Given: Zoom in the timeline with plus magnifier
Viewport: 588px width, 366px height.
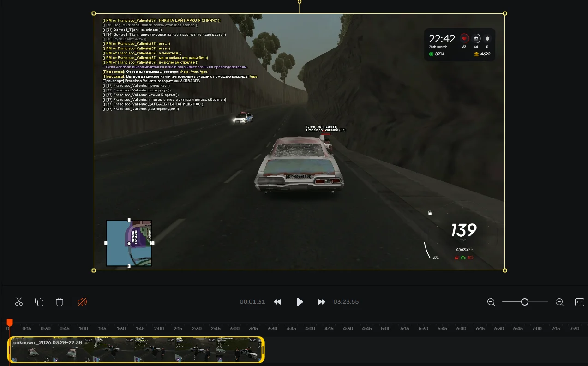Looking at the screenshot, I should [x=559, y=302].
